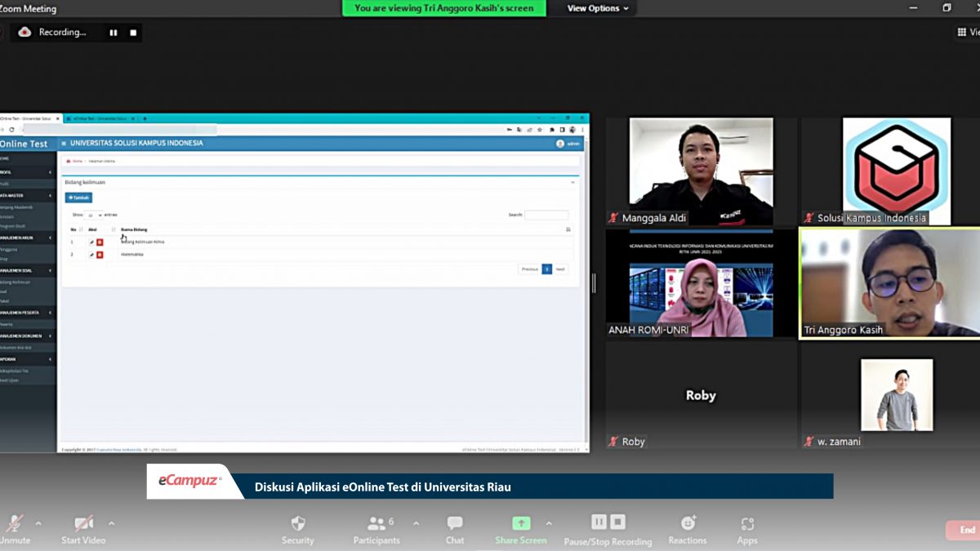The width and height of the screenshot is (980, 551).
Task: Click the red End meeting button
Action: coord(964,530)
